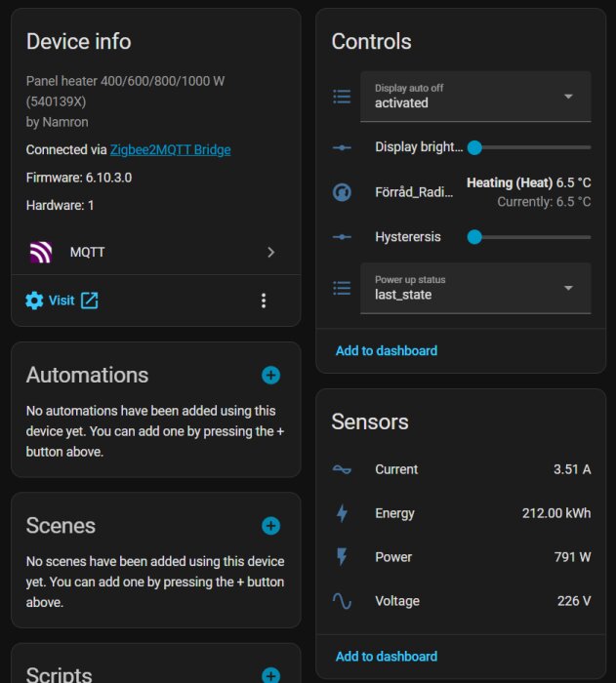The width and height of the screenshot is (616, 683).
Task: Click the Hardware: 1 text
Action: [x=60, y=205]
